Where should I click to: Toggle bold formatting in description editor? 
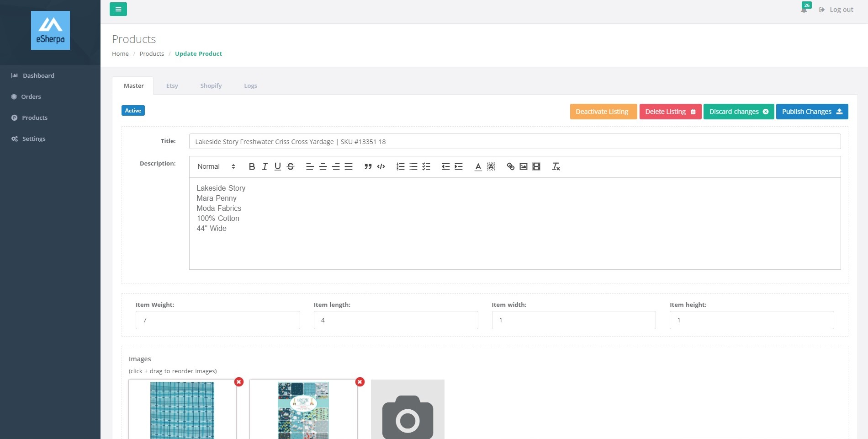[252, 166]
